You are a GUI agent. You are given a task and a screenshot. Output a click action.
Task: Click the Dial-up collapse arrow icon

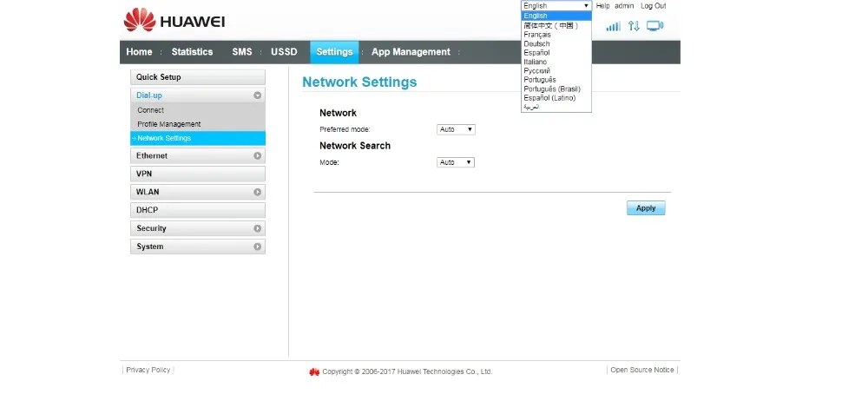tap(258, 95)
